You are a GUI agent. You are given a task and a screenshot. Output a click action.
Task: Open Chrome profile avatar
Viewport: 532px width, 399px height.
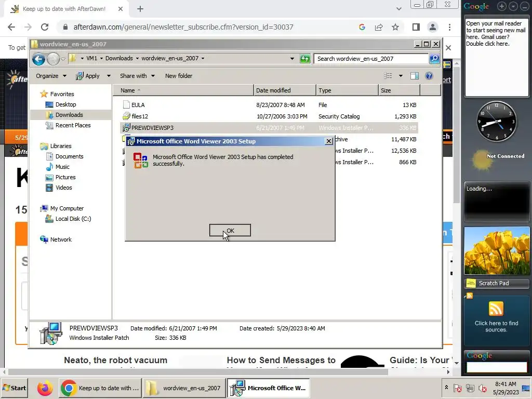[433, 27]
